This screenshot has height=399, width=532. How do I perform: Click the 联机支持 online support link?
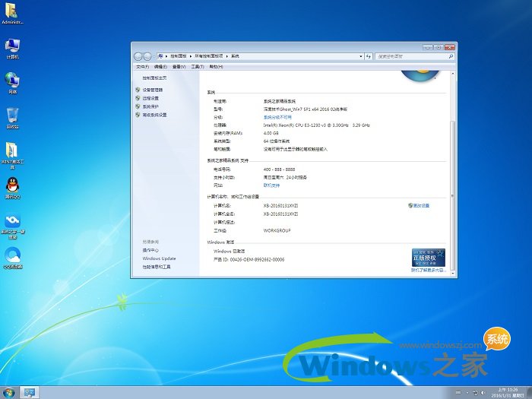point(271,185)
